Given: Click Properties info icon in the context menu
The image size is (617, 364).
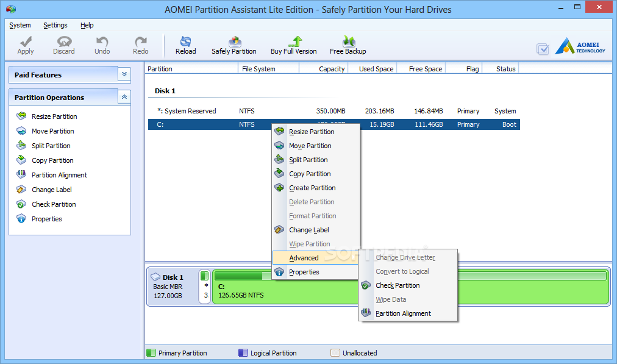Looking at the screenshot, I should [x=279, y=271].
